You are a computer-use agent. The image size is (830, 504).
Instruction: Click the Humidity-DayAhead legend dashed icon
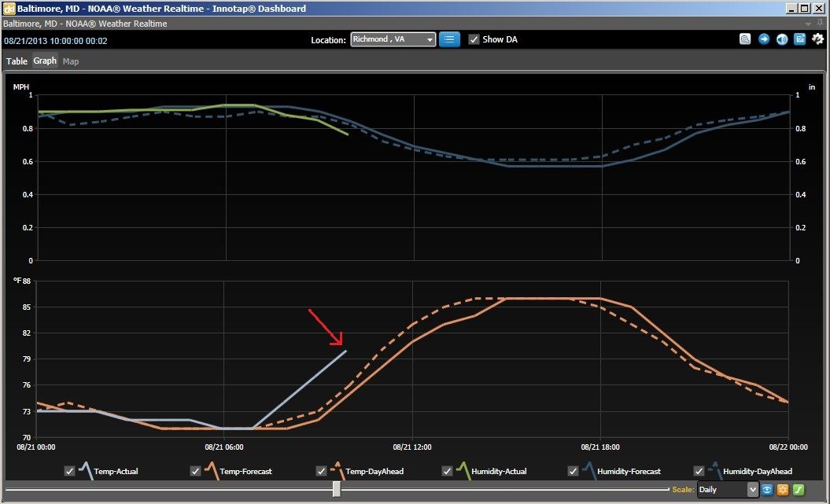[x=716, y=471]
